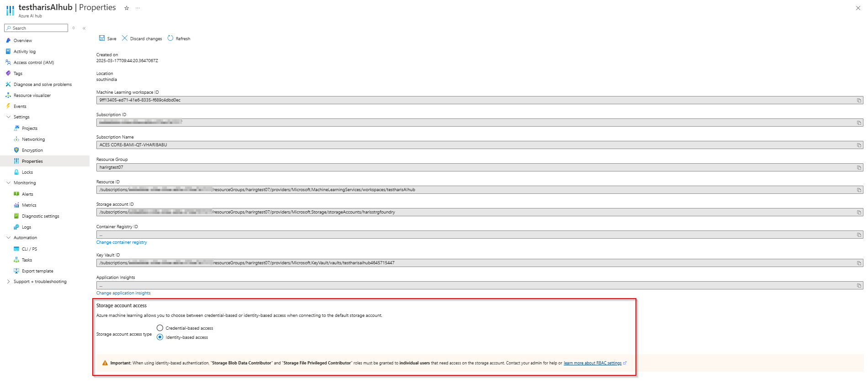Click the Refresh button label
Viewport: 868px width, 385px height.
coord(183,39)
